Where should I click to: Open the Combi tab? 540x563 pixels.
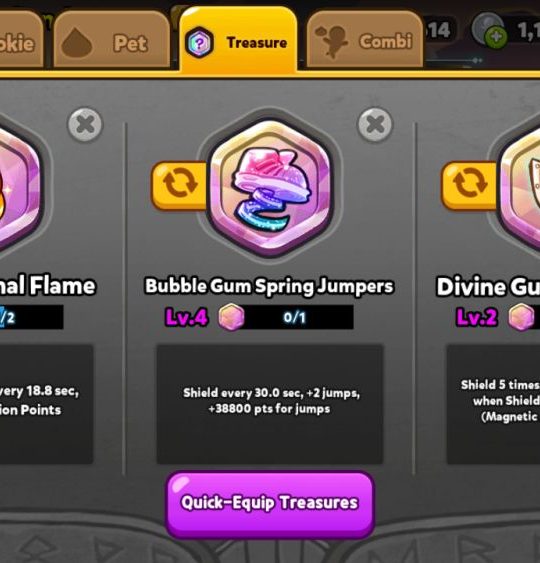coord(365,40)
